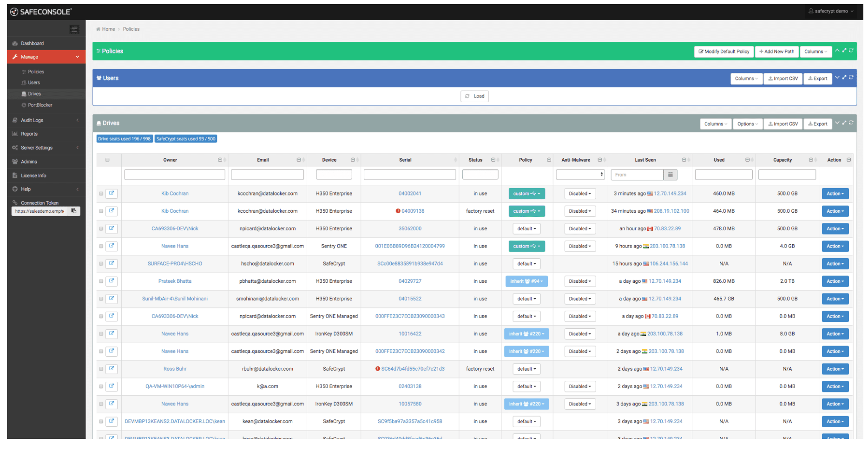Screen dimensions: 868x450
Task: Click the Add New Path button
Action: point(776,52)
